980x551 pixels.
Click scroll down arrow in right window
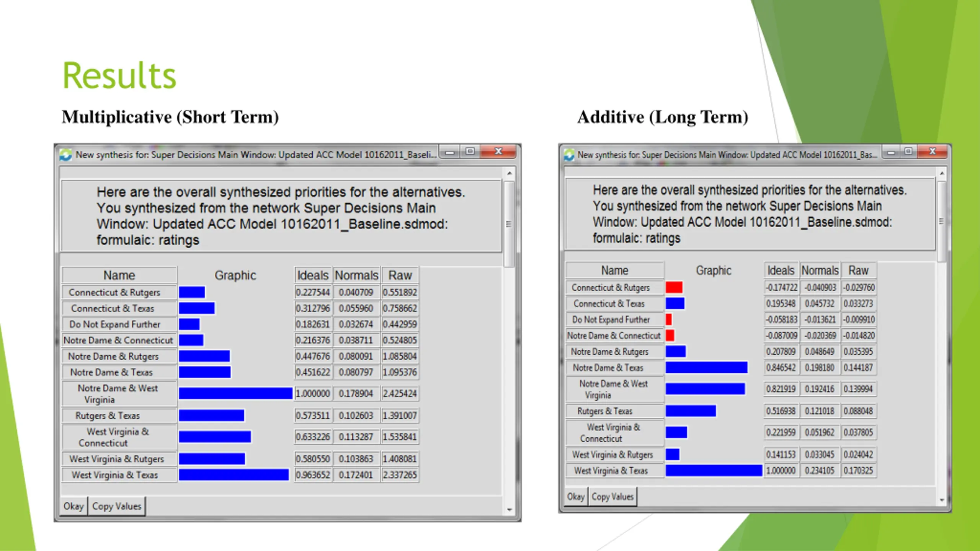click(942, 500)
